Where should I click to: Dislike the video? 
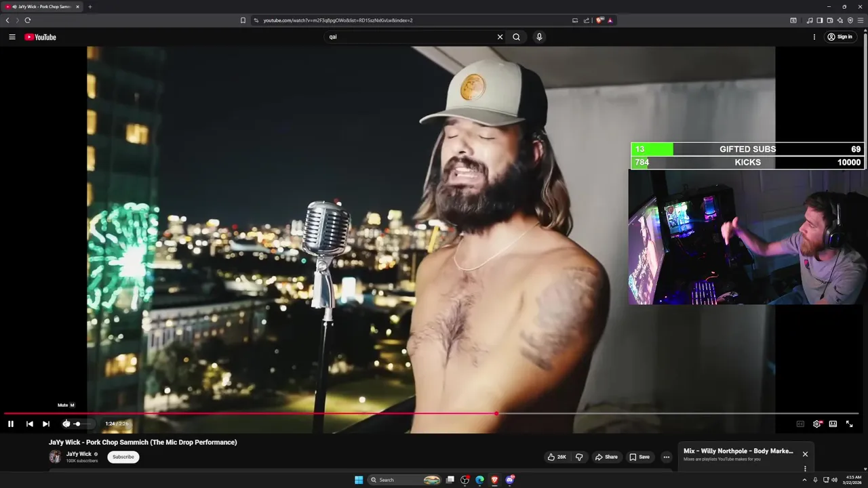pyautogui.click(x=579, y=457)
